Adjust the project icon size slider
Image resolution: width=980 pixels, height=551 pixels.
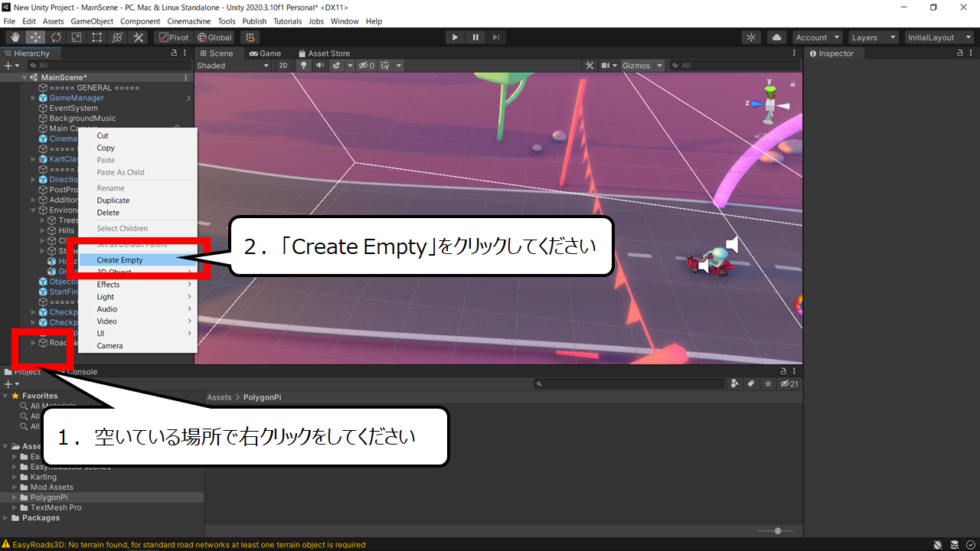pos(777,531)
